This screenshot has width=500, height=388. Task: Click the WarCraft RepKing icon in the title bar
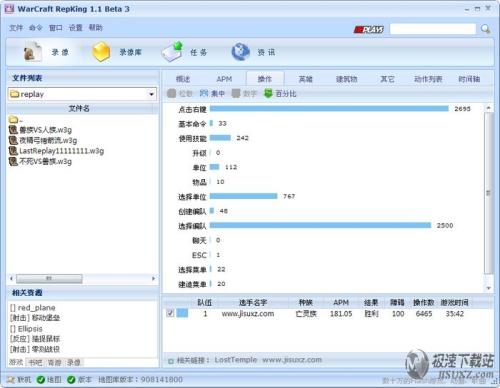point(9,9)
